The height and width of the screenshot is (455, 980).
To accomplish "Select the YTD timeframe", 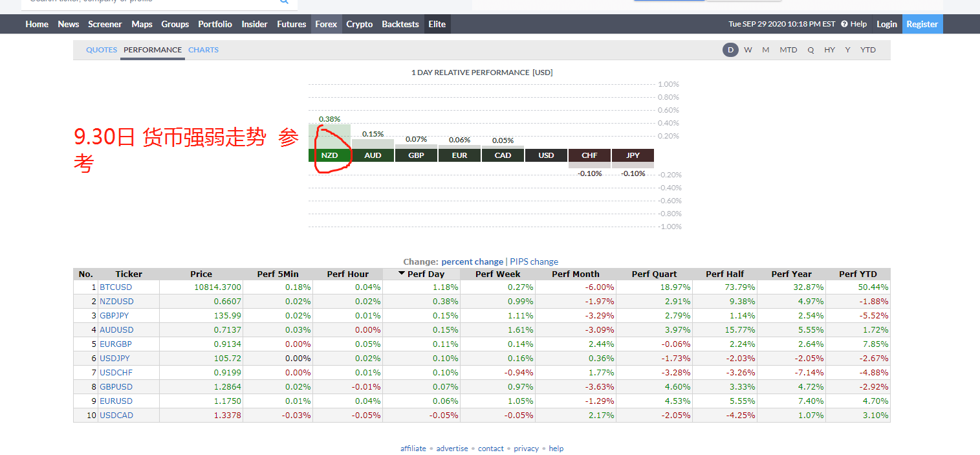I will click(x=868, y=50).
